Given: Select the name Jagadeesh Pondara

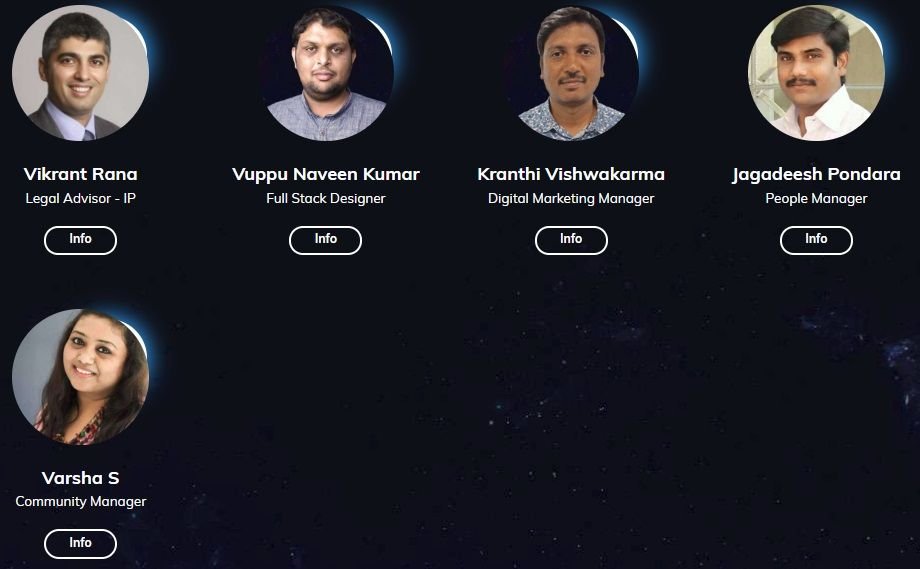Looking at the screenshot, I should 816,175.
